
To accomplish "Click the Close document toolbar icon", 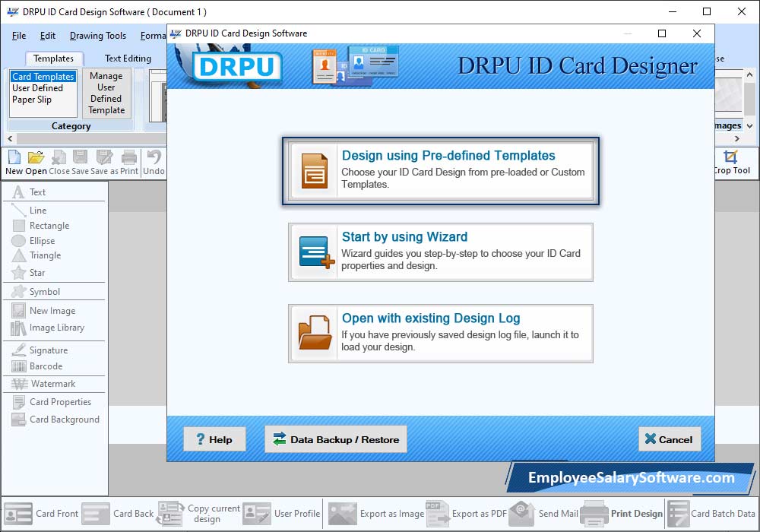I will point(59,157).
